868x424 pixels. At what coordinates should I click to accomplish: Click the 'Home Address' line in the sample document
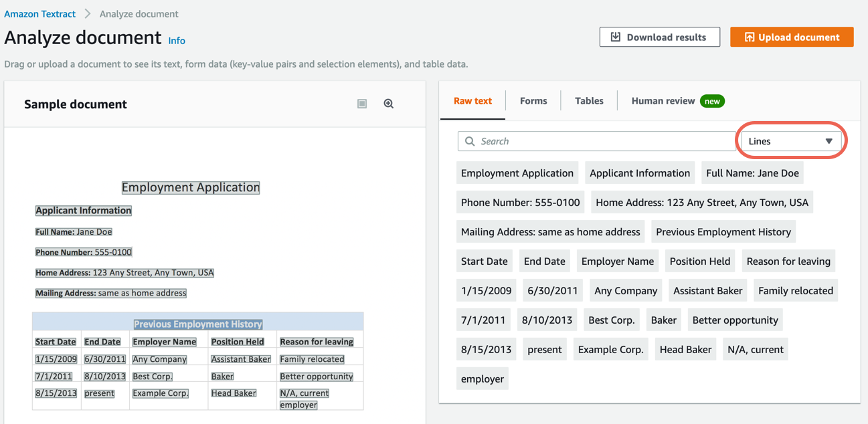coord(124,273)
